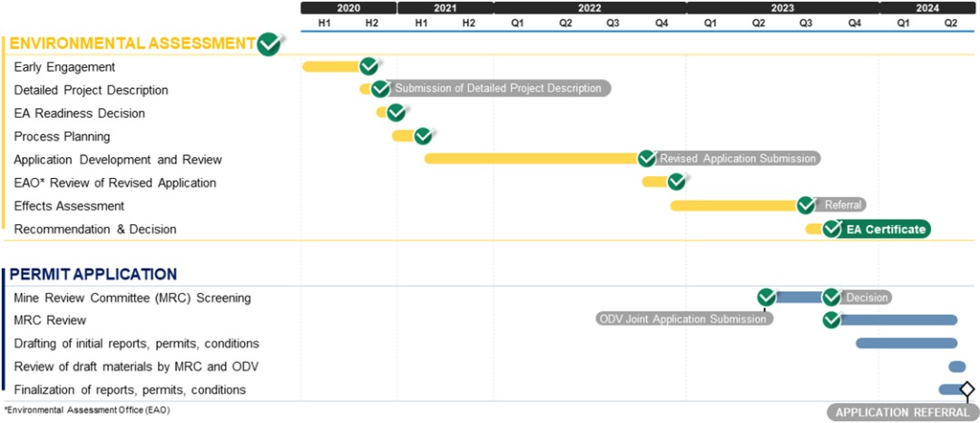Click the Process Planning completion checkmark
980x423 pixels.
pos(423,135)
